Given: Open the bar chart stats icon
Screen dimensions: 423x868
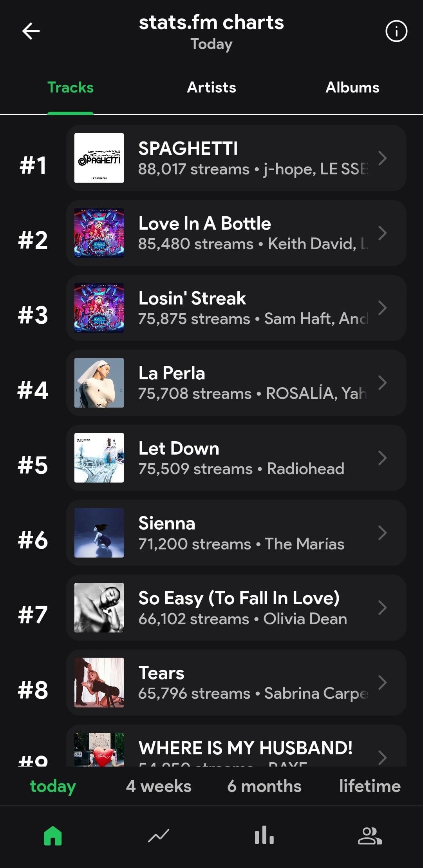Looking at the screenshot, I should point(264,835).
